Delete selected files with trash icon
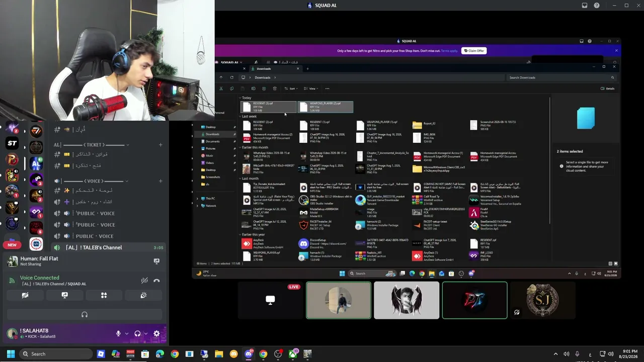The image size is (644, 362). click(275, 88)
